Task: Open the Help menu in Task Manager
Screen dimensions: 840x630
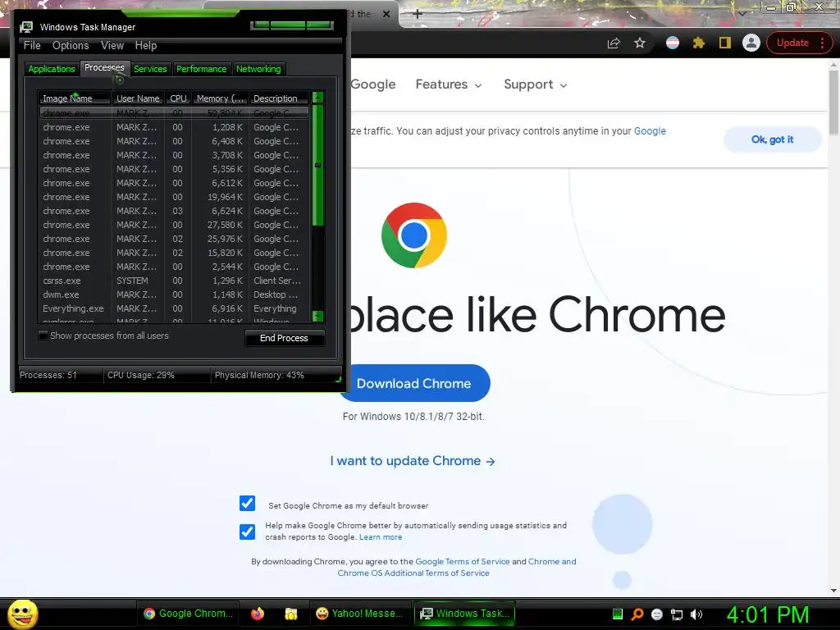Action: click(x=146, y=46)
